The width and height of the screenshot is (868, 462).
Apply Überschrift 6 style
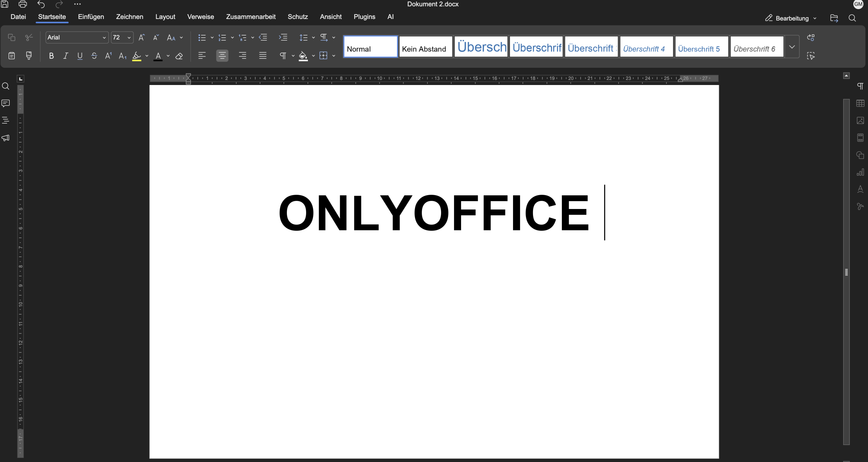[x=757, y=47]
